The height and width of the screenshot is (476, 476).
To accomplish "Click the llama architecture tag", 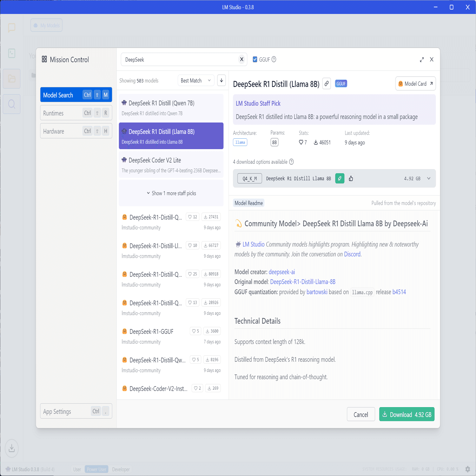I will (x=240, y=142).
